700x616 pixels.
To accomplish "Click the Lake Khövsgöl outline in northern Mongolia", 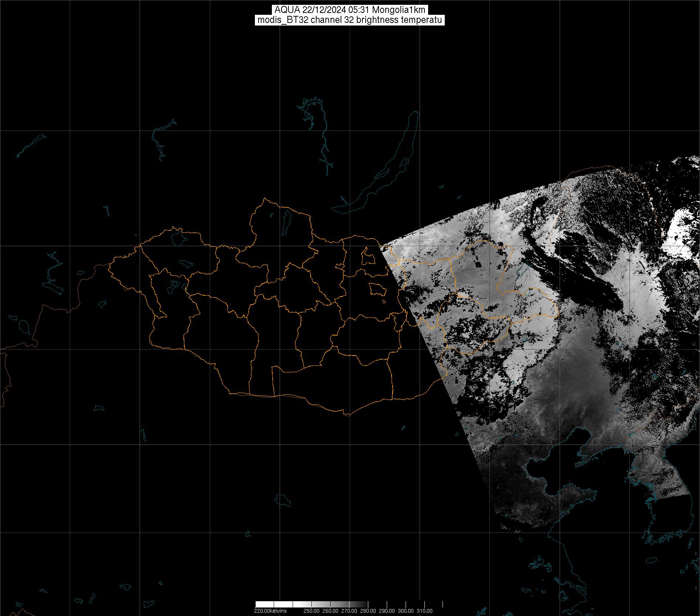I will click(286, 221).
